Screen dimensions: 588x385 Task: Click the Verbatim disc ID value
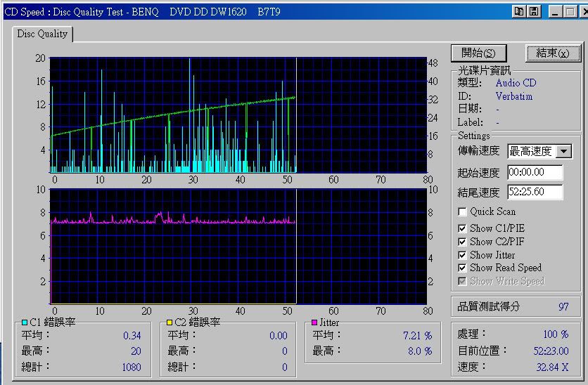point(513,96)
